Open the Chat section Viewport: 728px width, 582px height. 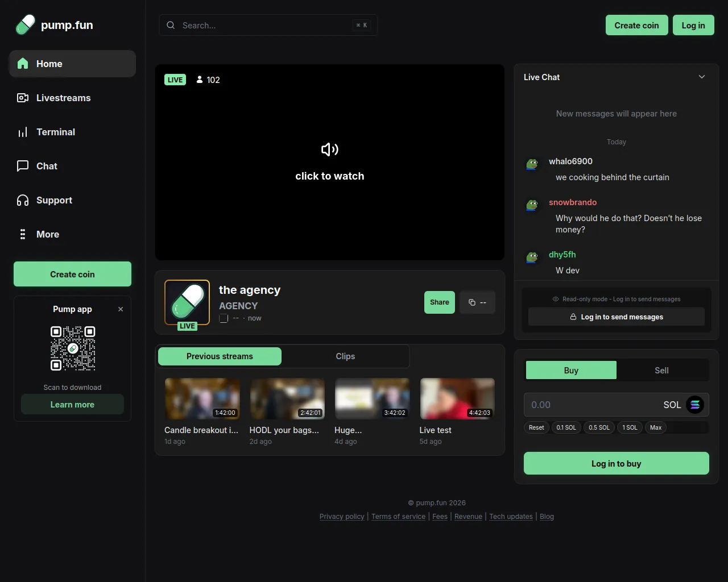pos(72,166)
